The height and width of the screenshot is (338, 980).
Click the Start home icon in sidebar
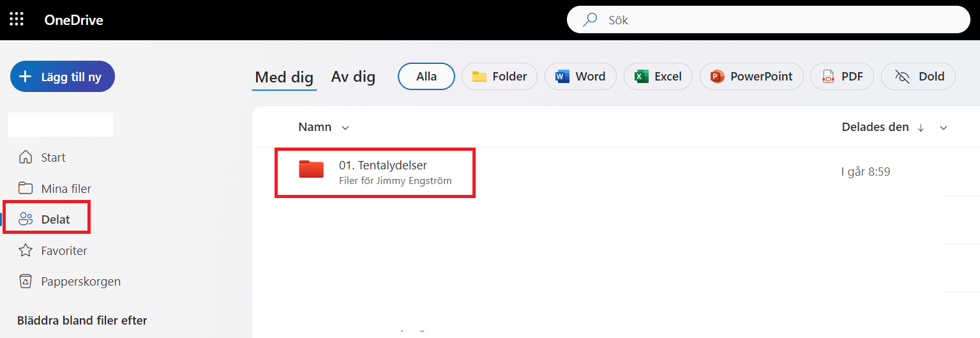point(26,157)
